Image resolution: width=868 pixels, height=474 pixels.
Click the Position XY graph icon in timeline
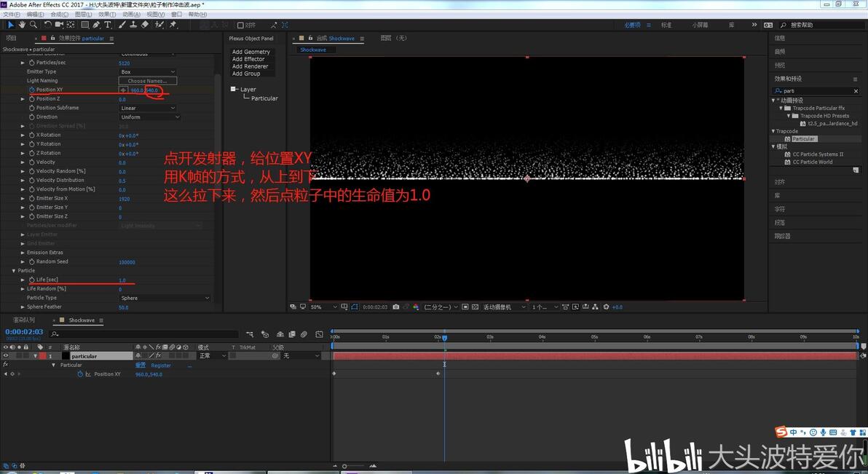pos(88,374)
